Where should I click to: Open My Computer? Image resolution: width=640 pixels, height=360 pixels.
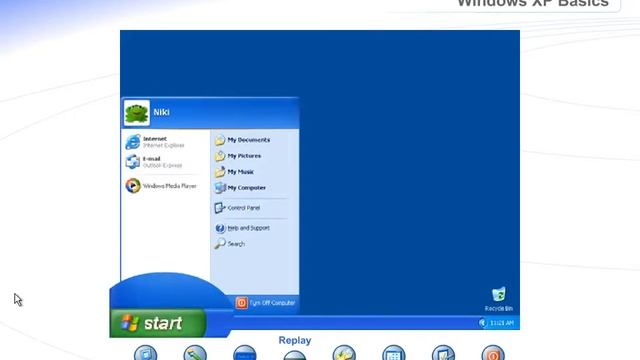[x=240, y=188]
